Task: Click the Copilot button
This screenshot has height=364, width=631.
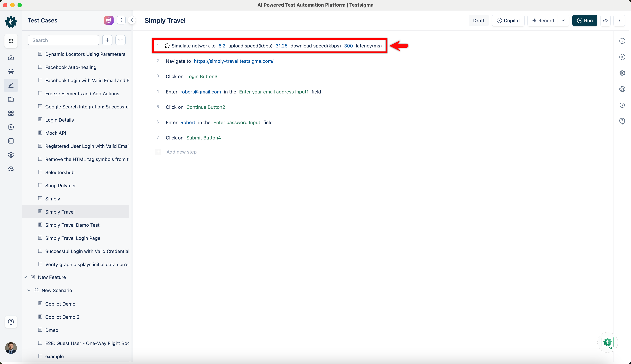Action: [508, 20]
